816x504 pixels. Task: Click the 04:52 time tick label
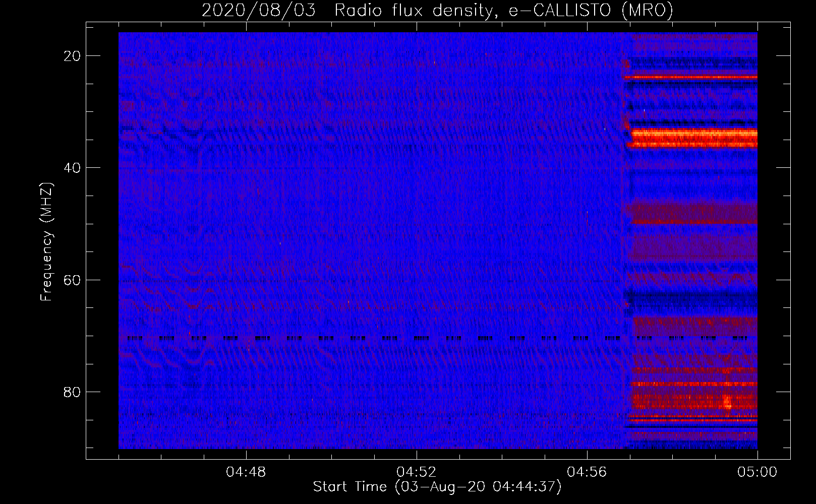pyautogui.click(x=417, y=472)
